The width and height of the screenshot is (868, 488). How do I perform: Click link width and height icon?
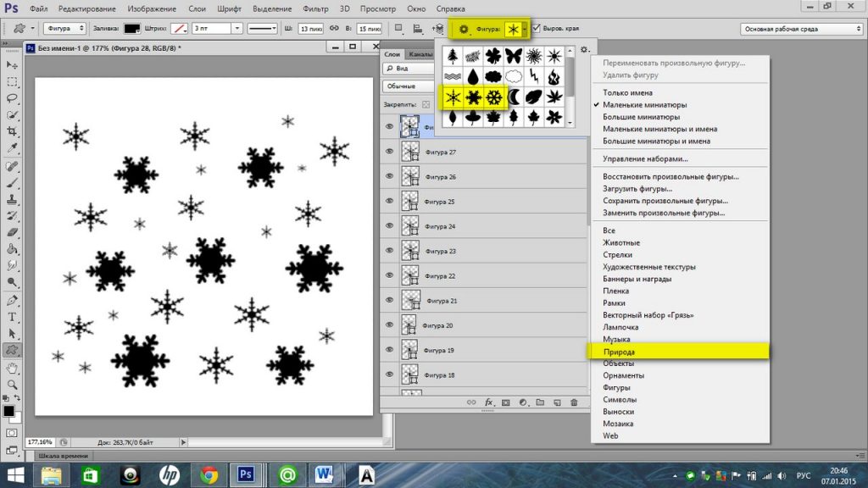334,28
